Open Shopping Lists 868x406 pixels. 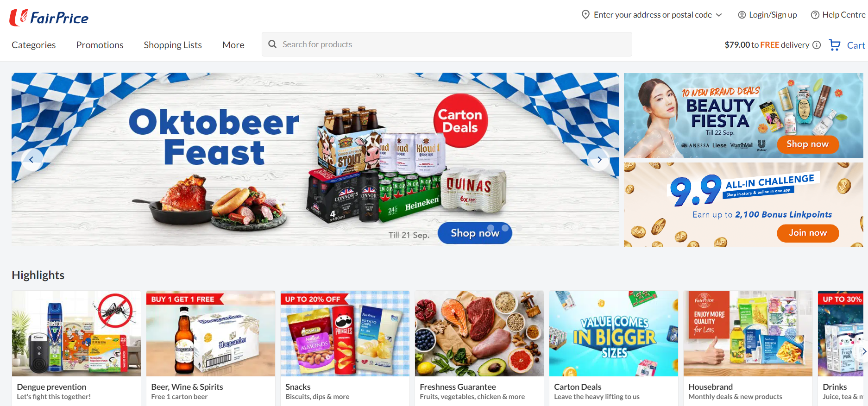pyautogui.click(x=173, y=45)
